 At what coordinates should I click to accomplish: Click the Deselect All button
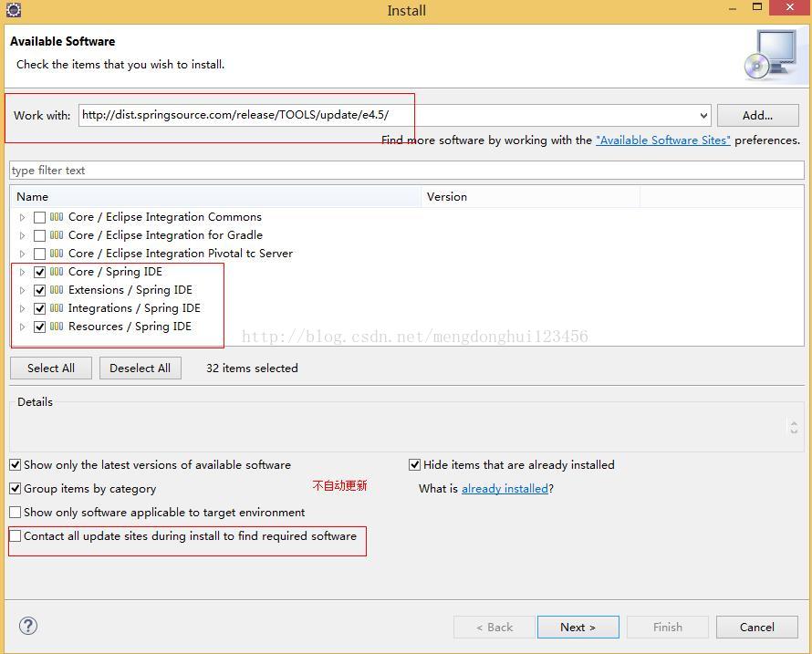pos(140,369)
